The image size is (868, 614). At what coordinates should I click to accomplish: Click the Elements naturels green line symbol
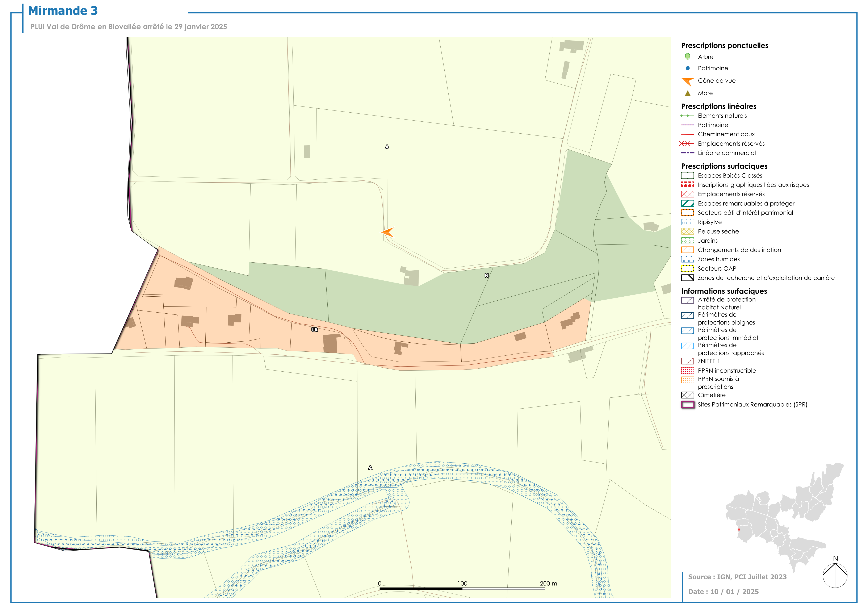687,116
